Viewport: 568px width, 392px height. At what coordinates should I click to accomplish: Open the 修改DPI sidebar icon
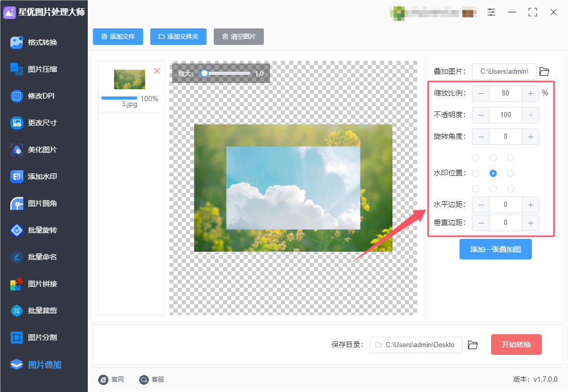point(17,96)
